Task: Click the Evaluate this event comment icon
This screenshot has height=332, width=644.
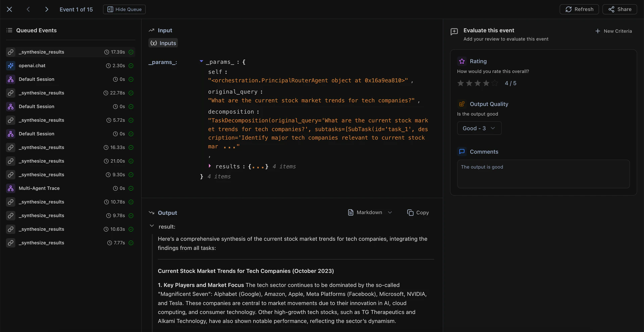Action: 454,32
